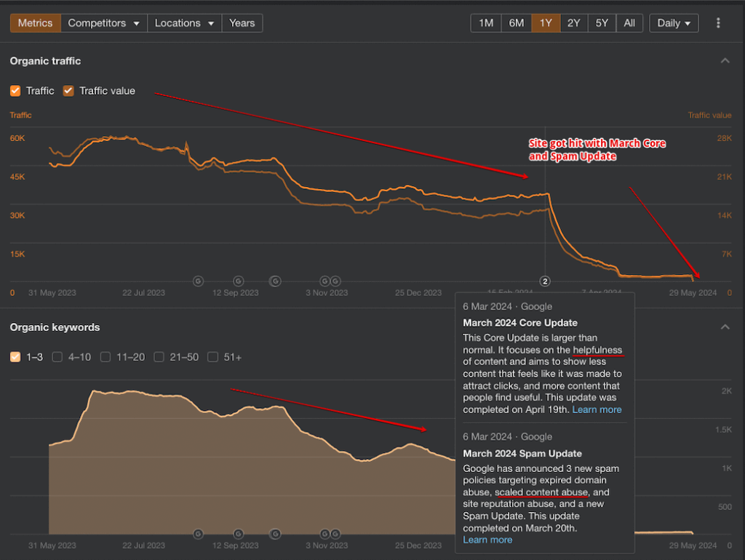Click first Google update marker on keywords chart
This screenshot has width=745, height=560.
coord(198,534)
